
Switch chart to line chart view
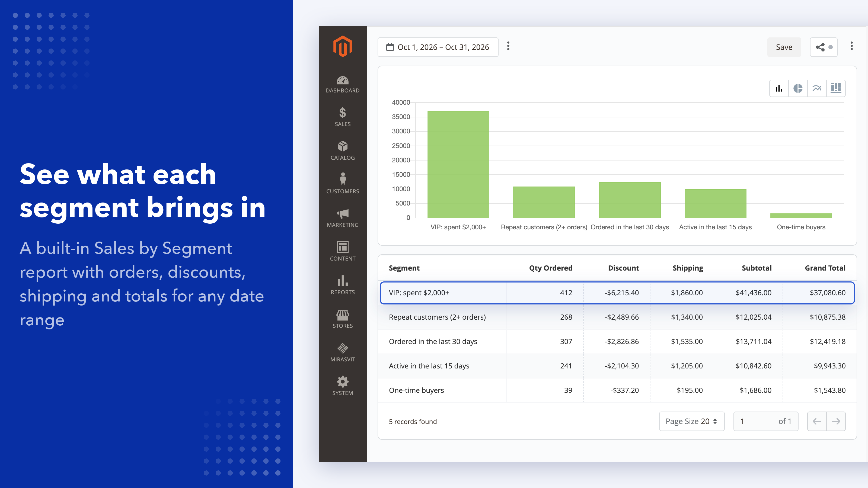pos(817,89)
